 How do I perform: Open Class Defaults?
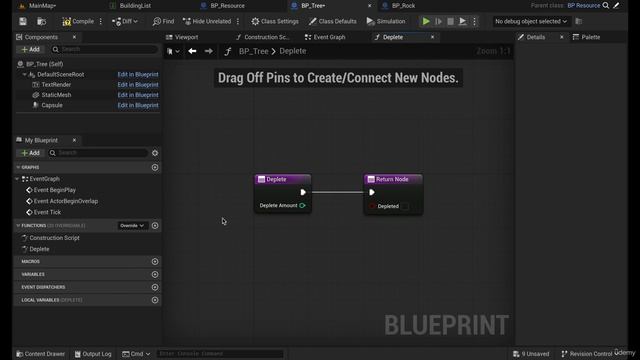coord(333,21)
